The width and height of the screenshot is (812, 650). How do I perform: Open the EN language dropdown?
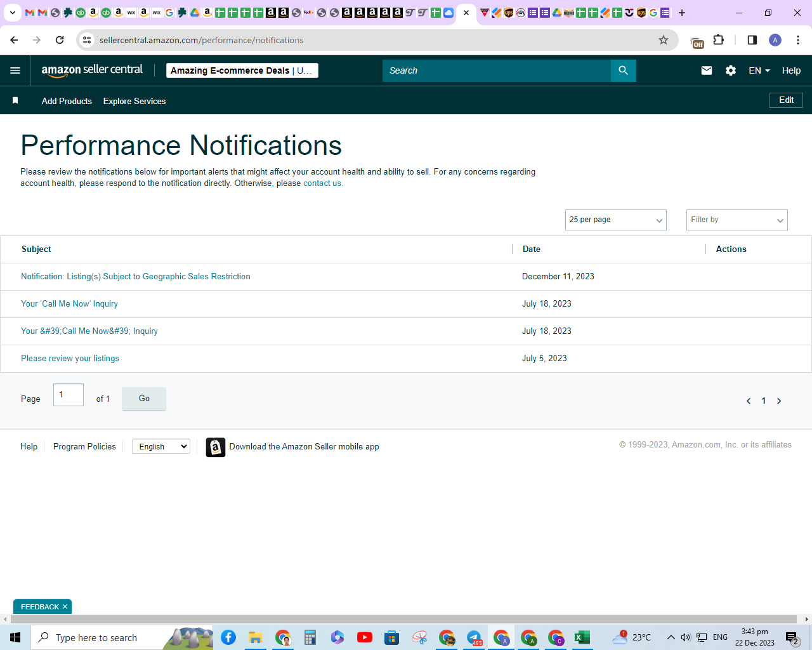click(x=759, y=70)
